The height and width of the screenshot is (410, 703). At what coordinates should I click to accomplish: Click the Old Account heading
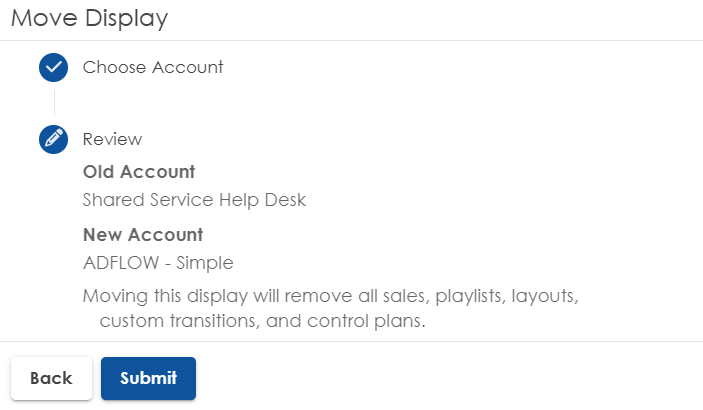pos(138,171)
